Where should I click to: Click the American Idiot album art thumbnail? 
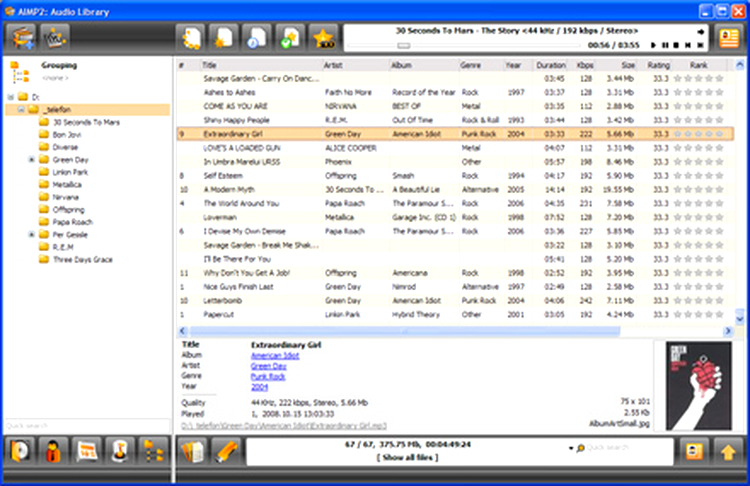point(699,385)
